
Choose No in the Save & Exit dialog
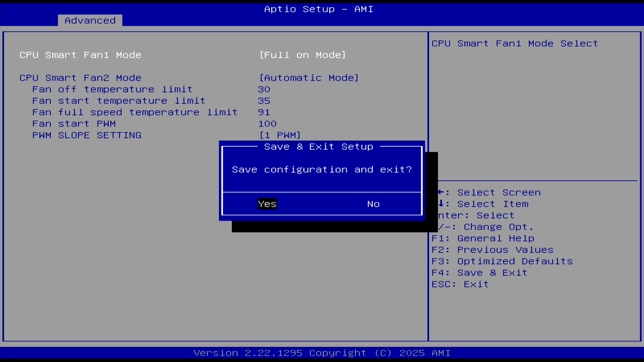pos(373,204)
